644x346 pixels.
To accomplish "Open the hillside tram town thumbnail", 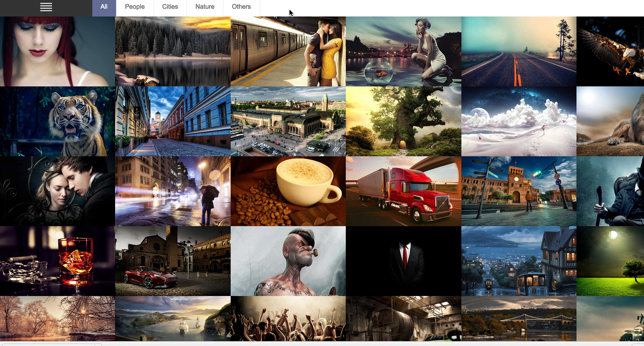I will (x=519, y=261).
